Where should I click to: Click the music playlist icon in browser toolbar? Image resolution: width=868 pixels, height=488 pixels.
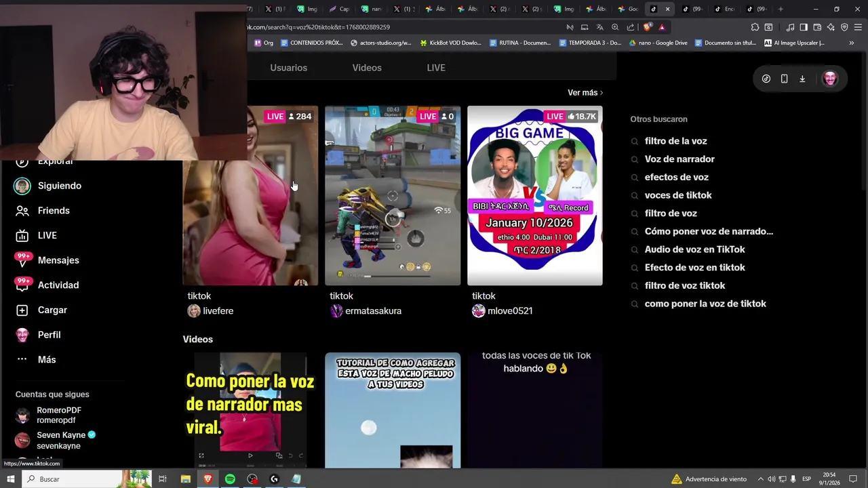pos(790,27)
